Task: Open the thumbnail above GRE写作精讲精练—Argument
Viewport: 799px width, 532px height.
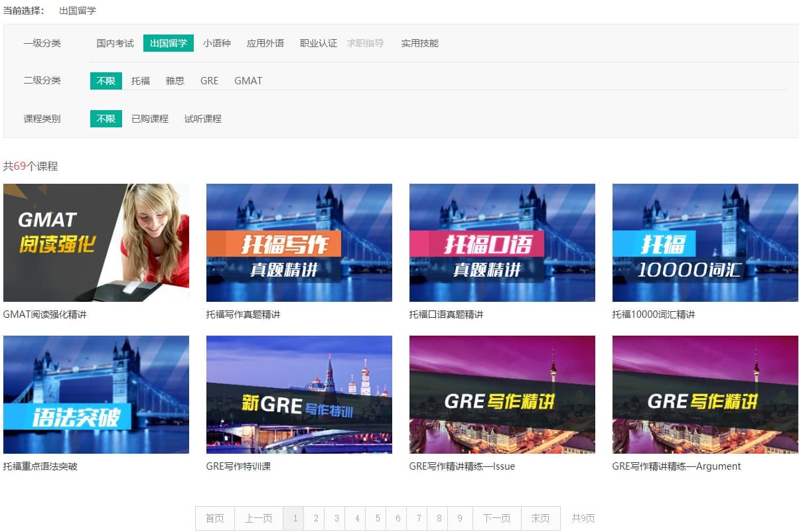Action: point(705,395)
